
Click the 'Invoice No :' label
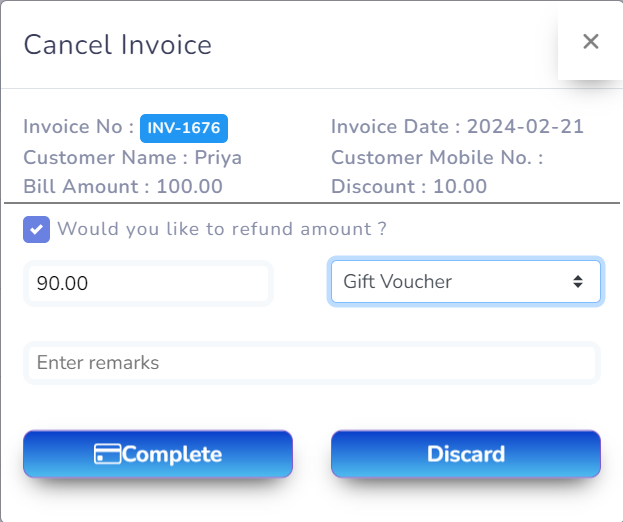coord(78,127)
